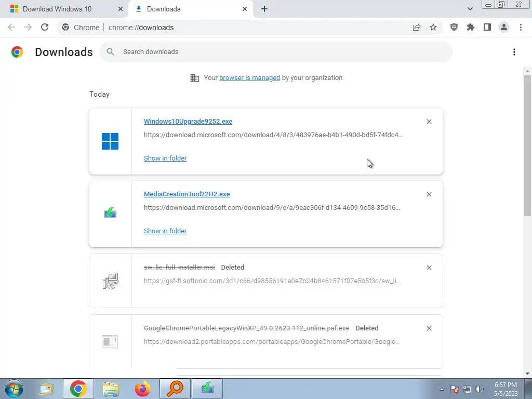Viewport: 532px width, 399px height.
Task: Open a new tab with plus button
Action: pos(264,9)
